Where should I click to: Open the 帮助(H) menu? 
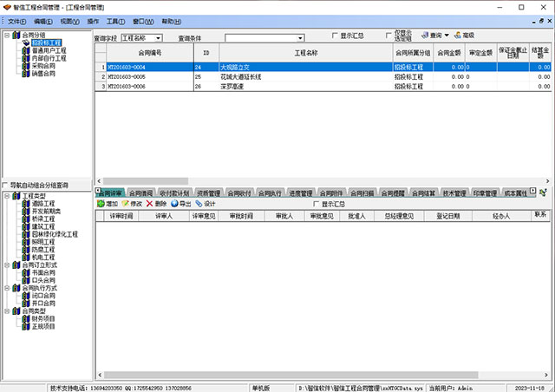click(x=172, y=22)
